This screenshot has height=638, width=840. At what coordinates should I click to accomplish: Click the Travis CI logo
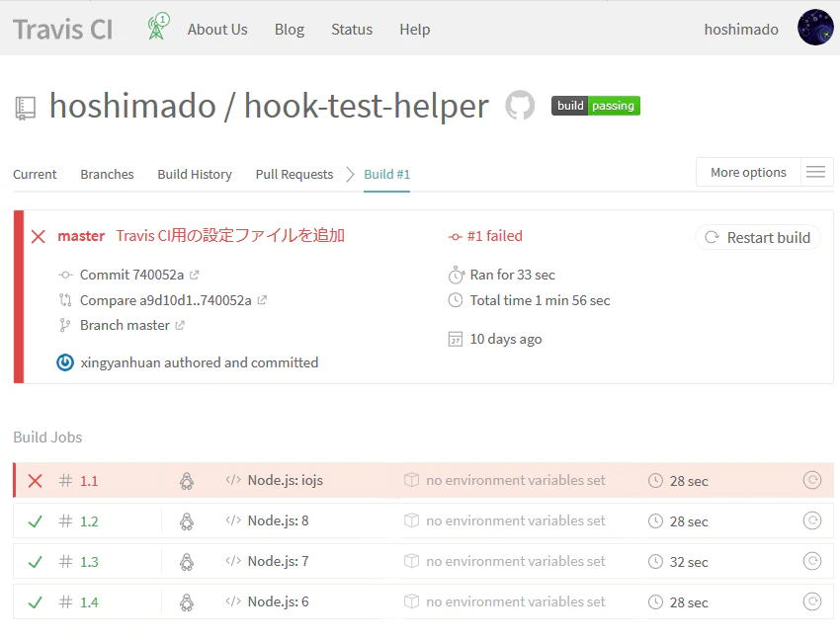(62, 30)
